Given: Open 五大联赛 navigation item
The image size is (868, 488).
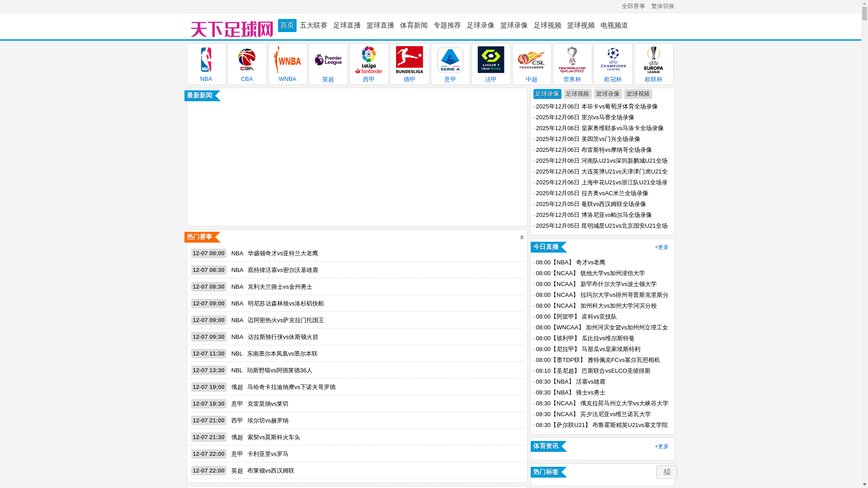Looking at the screenshot, I should point(313,25).
